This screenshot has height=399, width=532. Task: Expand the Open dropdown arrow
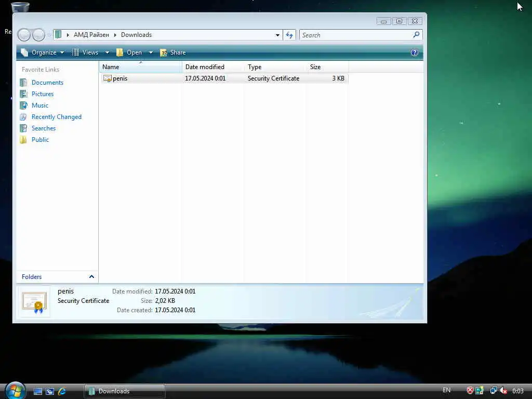[151, 52]
